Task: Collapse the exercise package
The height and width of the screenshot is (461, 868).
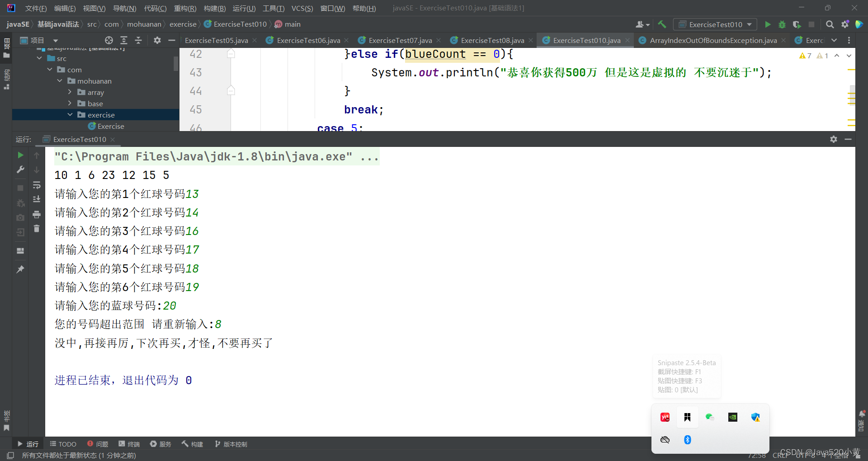Action: coord(70,115)
